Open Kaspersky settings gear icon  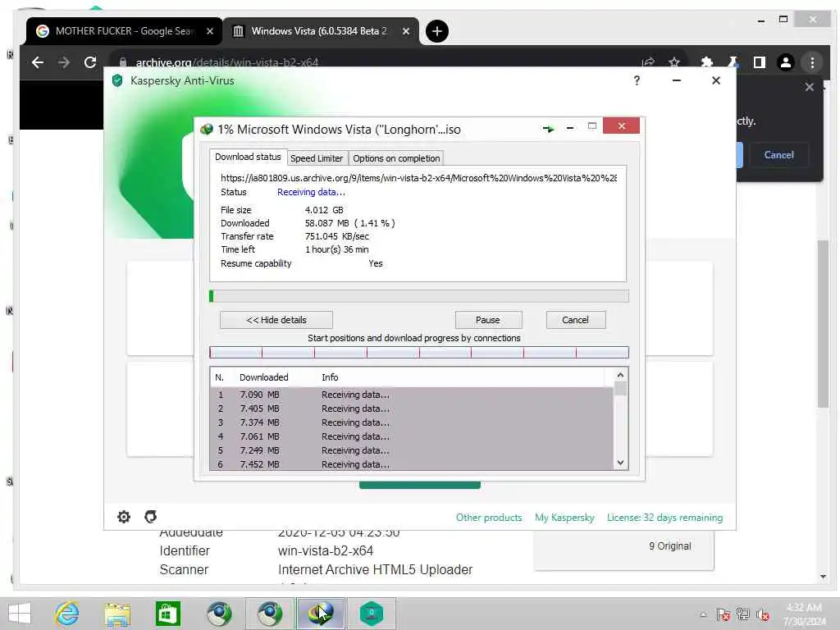click(x=124, y=517)
